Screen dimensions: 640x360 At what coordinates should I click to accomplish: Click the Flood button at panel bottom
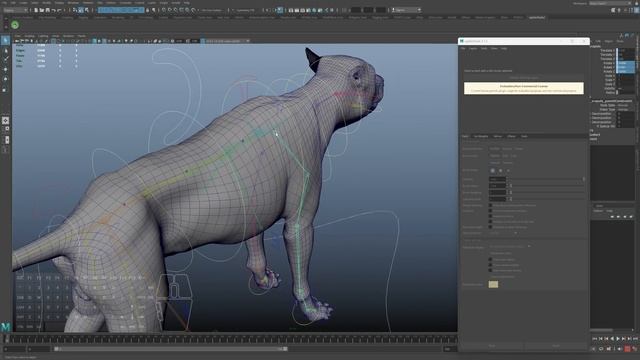[x=556, y=346]
